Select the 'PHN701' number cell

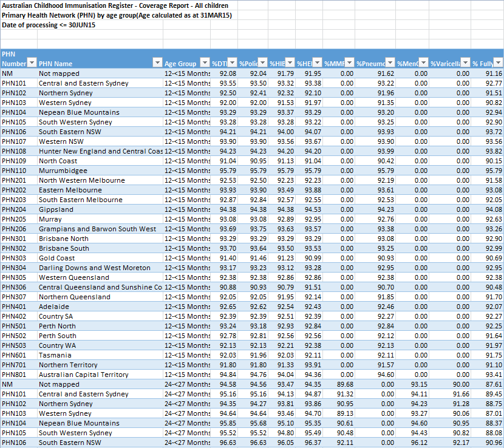tap(19, 365)
